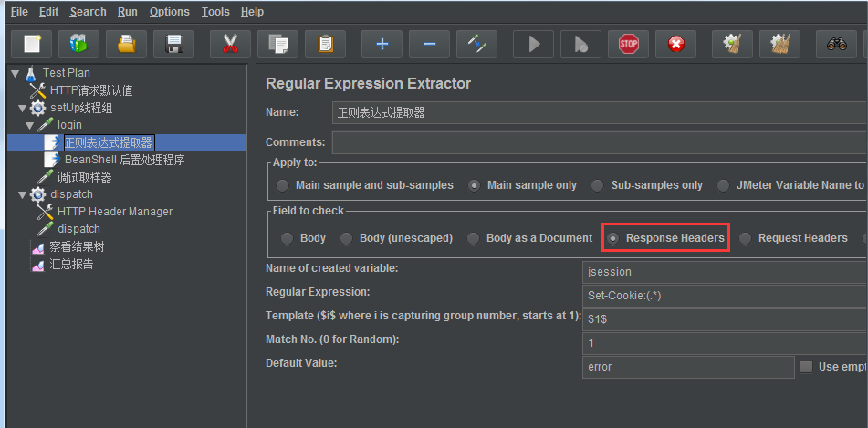This screenshot has width=868, height=428.
Task: Click the Clear All brooms icon
Action: point(780,45)
